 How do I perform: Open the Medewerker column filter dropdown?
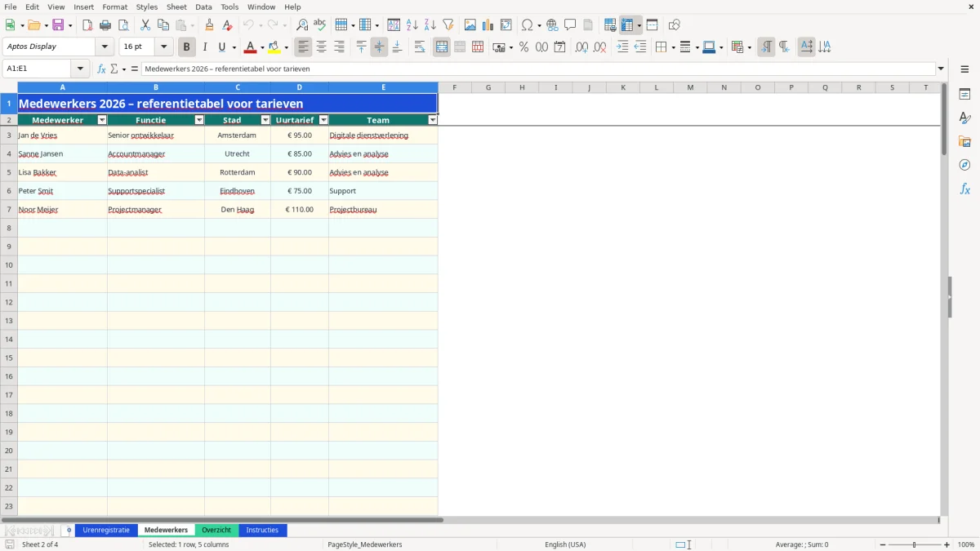coord(102,120)
